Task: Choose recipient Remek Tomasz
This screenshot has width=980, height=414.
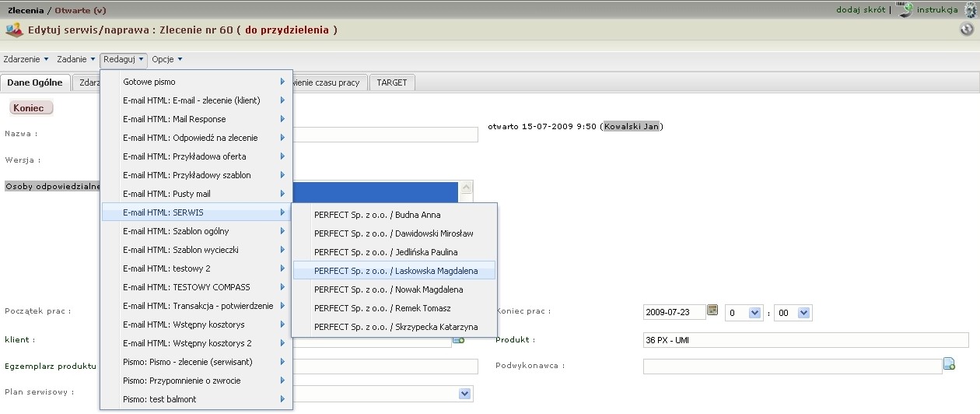Action: click(394, 308)
